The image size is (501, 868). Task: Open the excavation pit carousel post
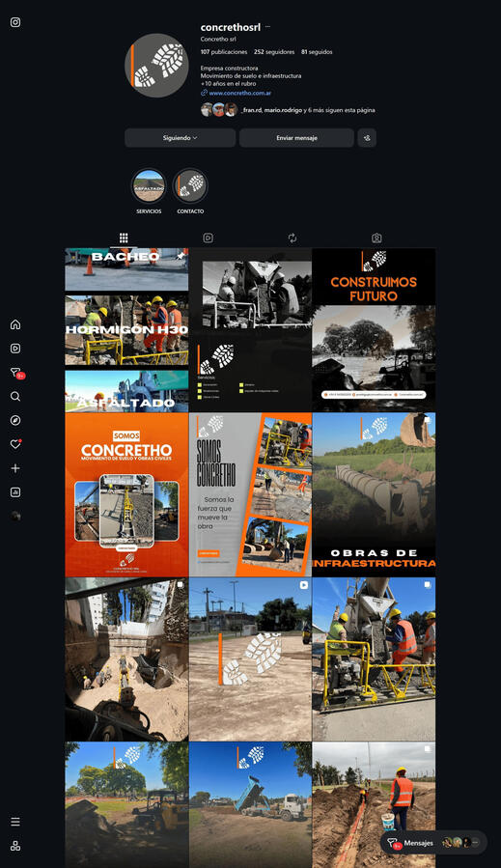[x=126, y=659]
